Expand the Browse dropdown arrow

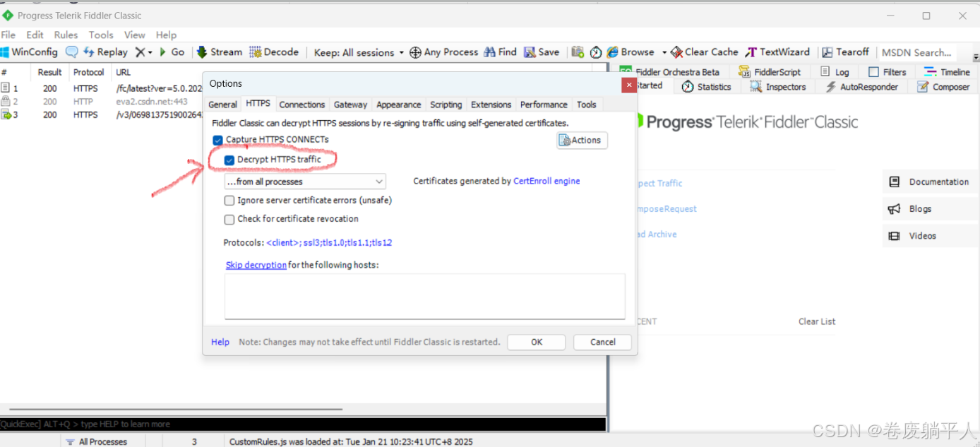[664, 53]
